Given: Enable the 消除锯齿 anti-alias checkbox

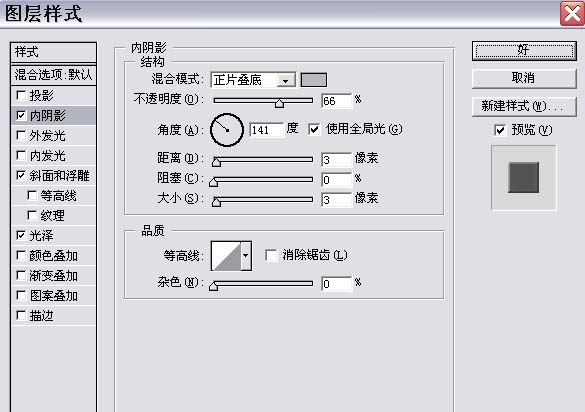Looking at the screenshot, I should coord(271,255).
